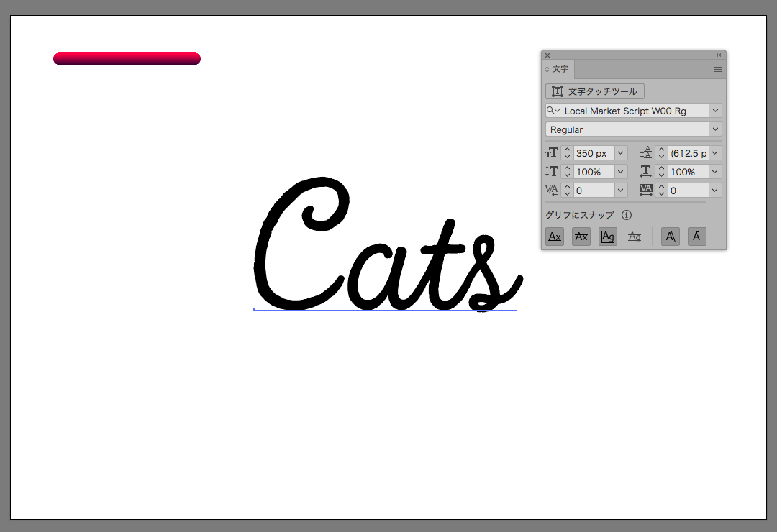Click the leading value field (612.5)

(688, 153)
